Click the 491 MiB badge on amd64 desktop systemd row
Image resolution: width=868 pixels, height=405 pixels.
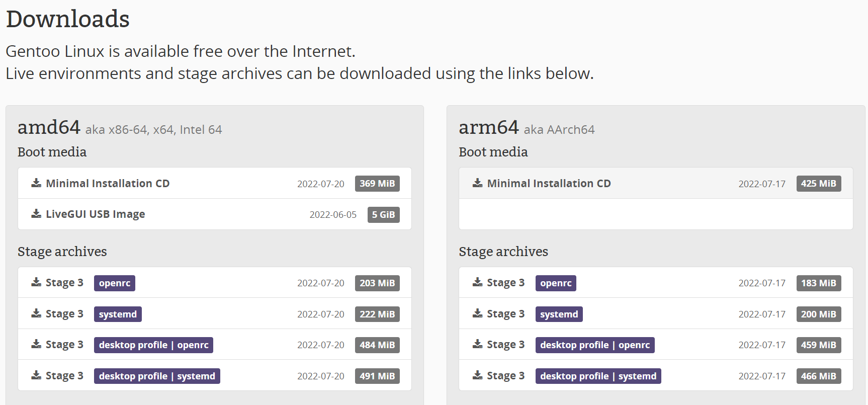coord(377,375)
